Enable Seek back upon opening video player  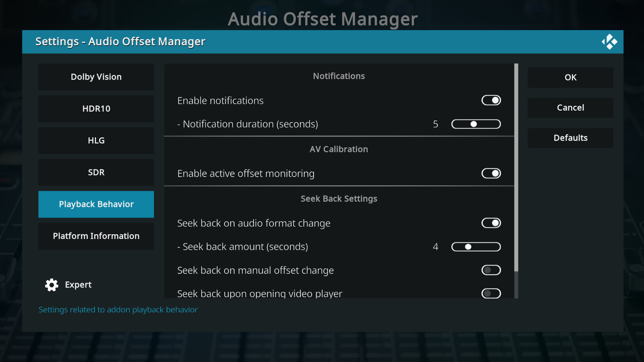tap(491, 293)
